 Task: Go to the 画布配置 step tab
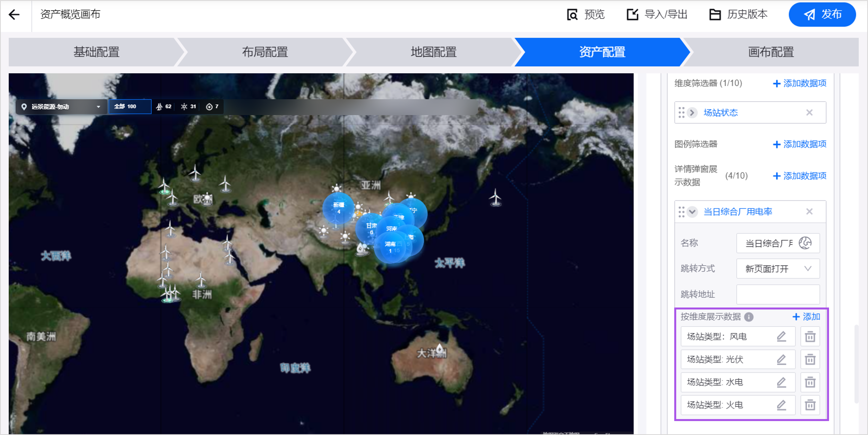tap(771, 52)
